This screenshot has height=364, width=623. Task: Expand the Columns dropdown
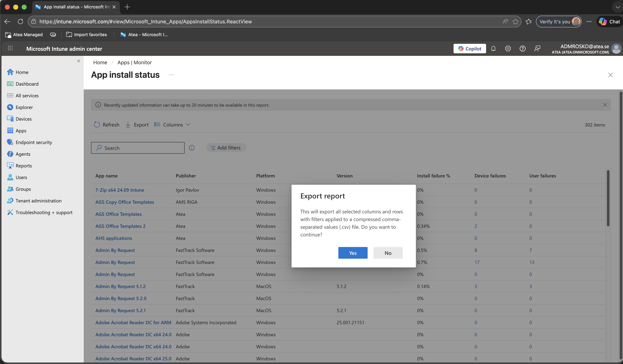172,125
